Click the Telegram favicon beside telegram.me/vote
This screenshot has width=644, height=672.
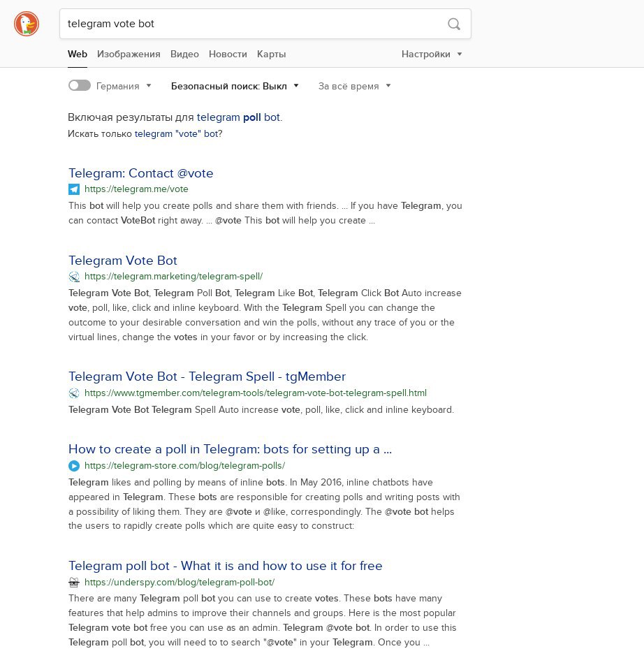pos(74,189)
